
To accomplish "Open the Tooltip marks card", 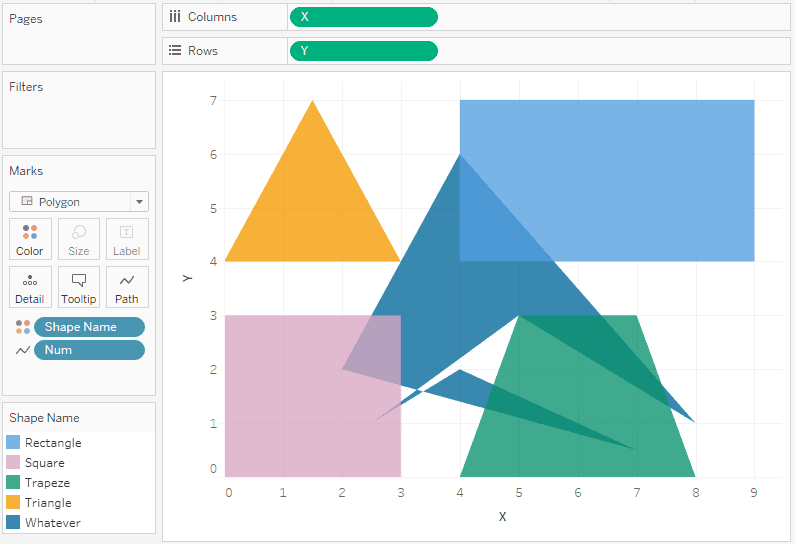I will coord(79,287).
